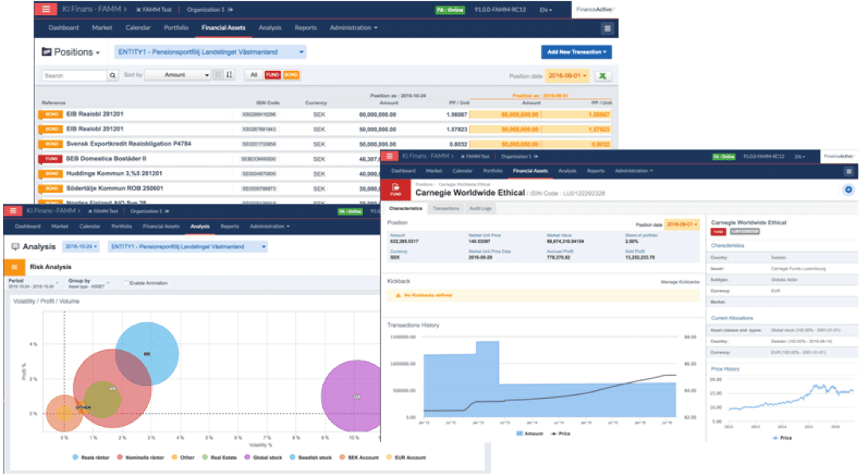Open hamburger menu in Carnegie fund window

click(x=390, y=156)
